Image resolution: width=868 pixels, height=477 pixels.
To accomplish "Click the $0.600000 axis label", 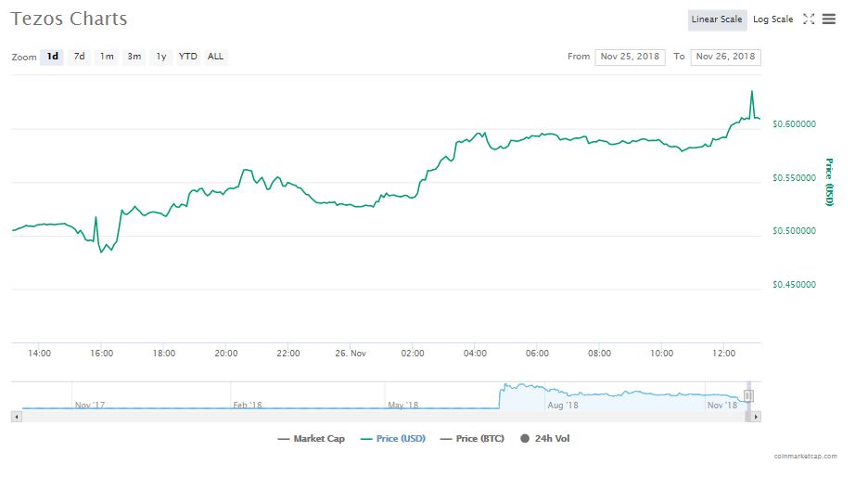I will click(795, 124).
